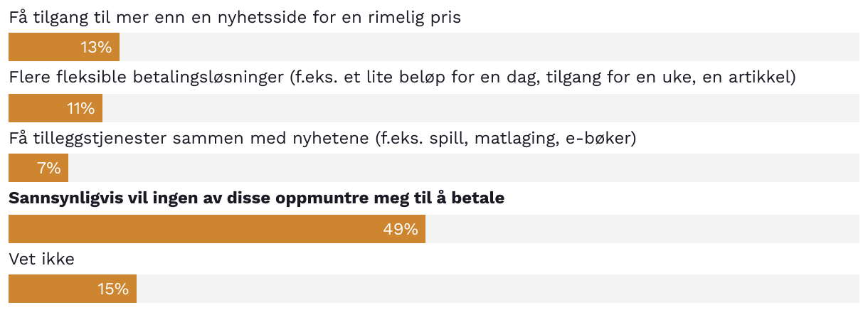Click the 11% orange bar
The width and height of the screenshot is (868, 310).
(x=55, y=108)
